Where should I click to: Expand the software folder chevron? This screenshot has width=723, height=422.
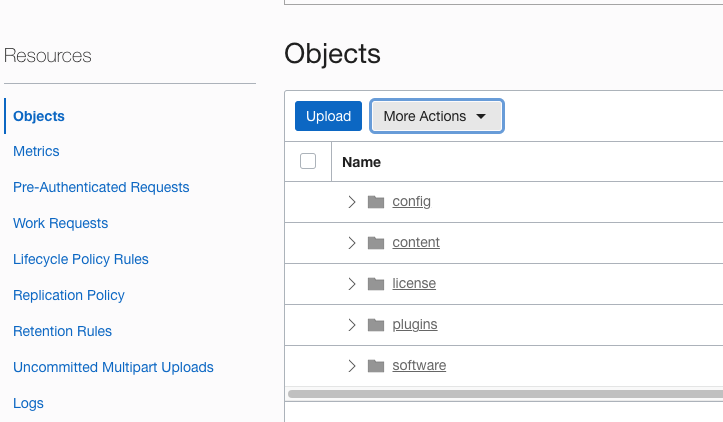351,366
